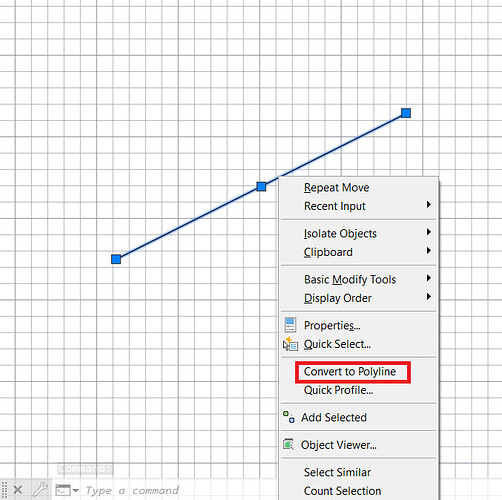Viewport: 502px width, 500px height.
Task: Choose Quick Profile from menu
Action: 338,390
